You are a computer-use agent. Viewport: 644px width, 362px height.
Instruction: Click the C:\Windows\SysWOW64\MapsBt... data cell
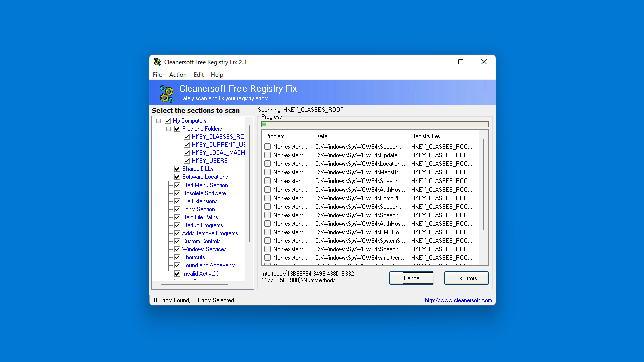click(x=359, y=172)
